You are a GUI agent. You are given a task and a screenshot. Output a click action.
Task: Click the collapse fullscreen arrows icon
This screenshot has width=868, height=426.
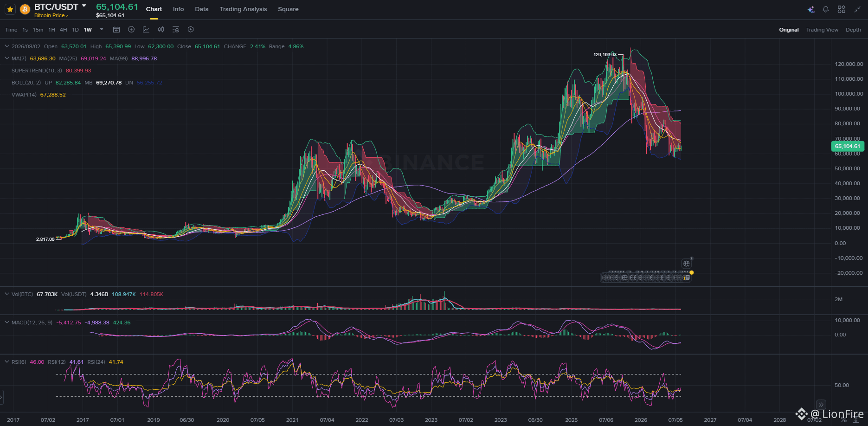[x=857, y=9]
